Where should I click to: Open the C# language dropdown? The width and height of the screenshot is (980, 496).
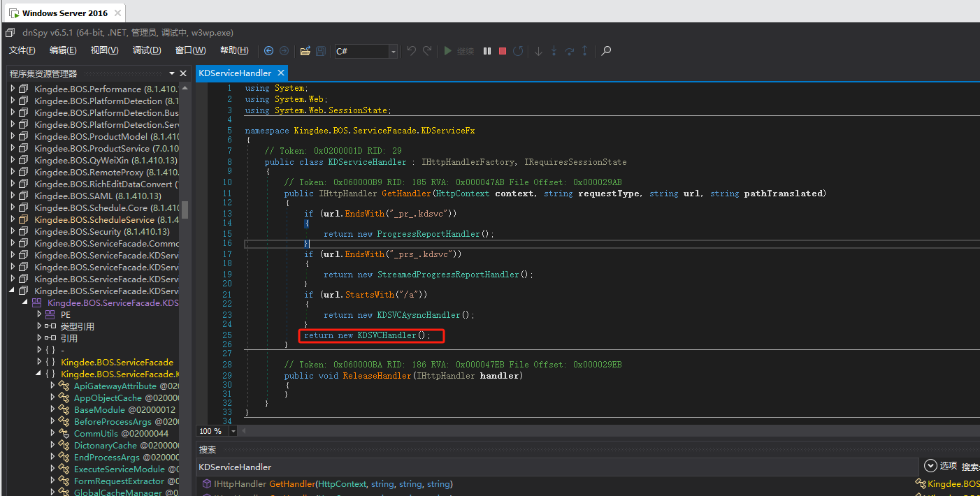(x=393, y=52)
